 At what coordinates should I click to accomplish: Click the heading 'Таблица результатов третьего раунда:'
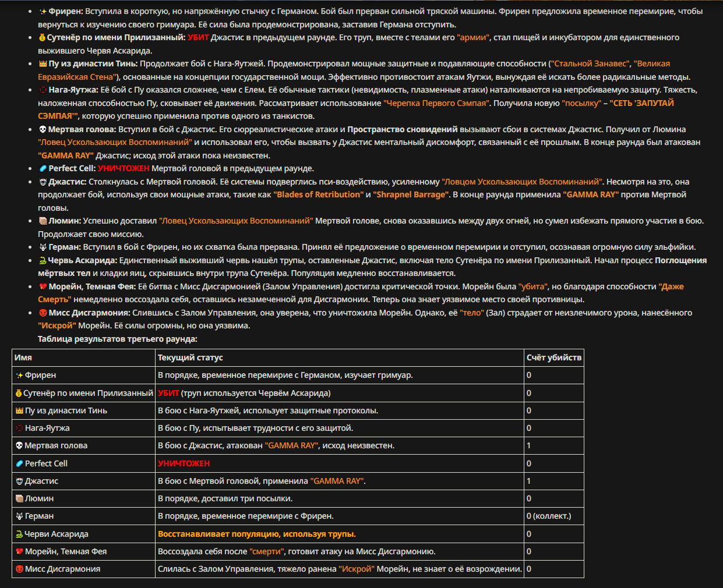point(118,339)
